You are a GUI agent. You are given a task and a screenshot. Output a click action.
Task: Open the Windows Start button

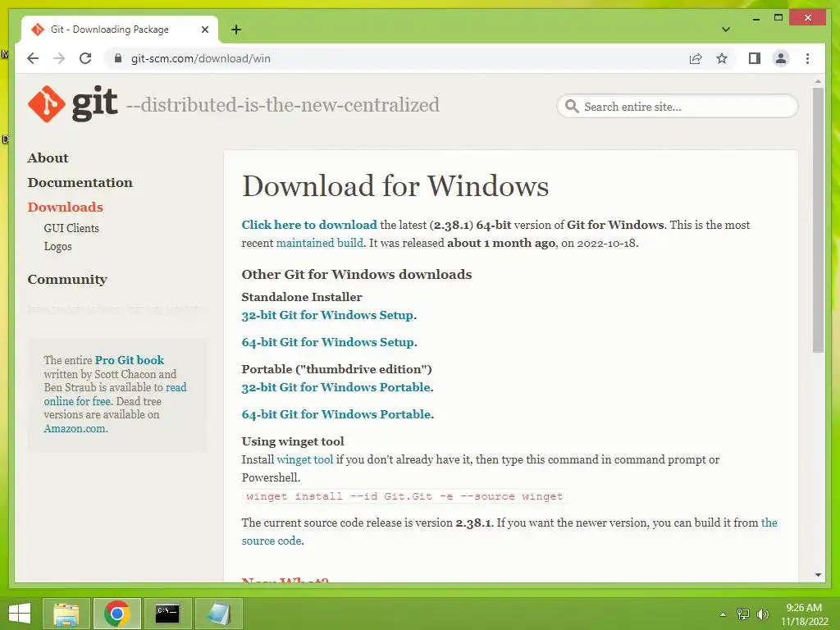(20, 614)
